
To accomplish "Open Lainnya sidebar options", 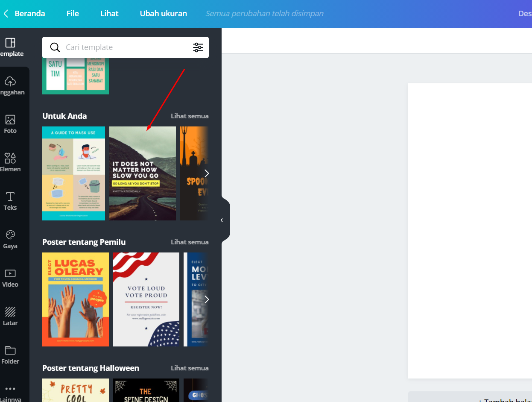I will [x=10, y=391].
